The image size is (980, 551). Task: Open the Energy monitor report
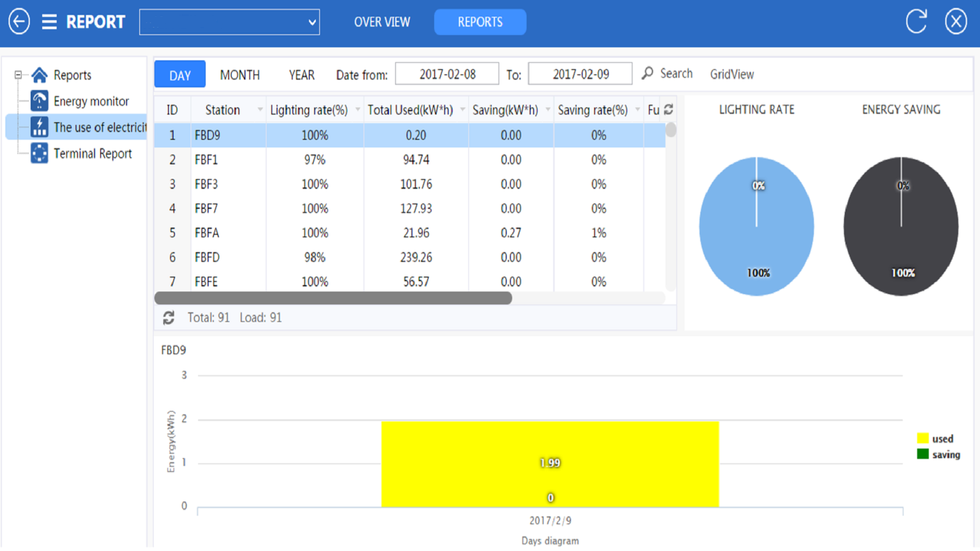[x=91, y=101]
